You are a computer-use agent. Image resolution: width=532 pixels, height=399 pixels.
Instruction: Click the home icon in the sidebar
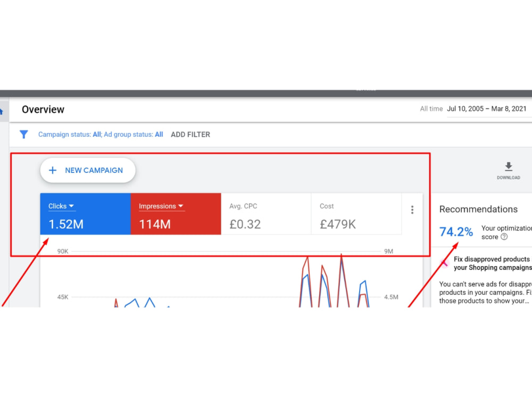point(2,111)
